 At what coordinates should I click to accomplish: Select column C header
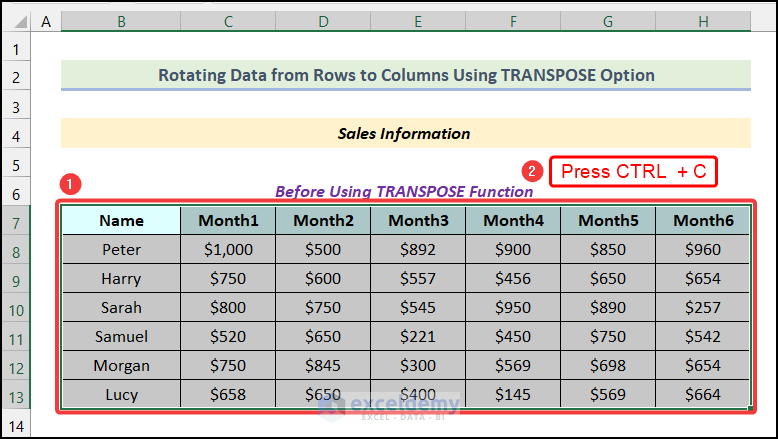click(228, 20)
